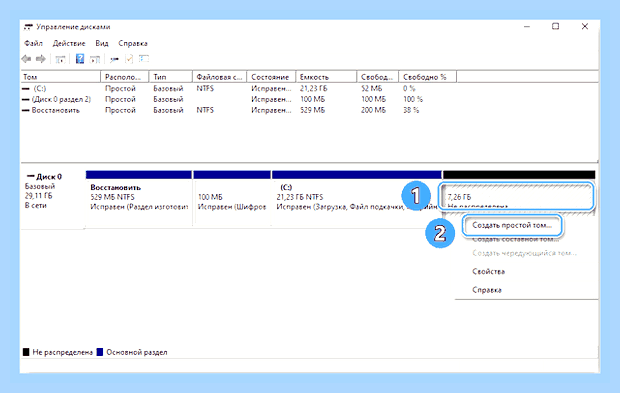Image resolution: width=620 pixels, height=393 pixels.
Task: Select the Диск 0 label in disk map
Action: pyautogui.click(x=49, y=177)
